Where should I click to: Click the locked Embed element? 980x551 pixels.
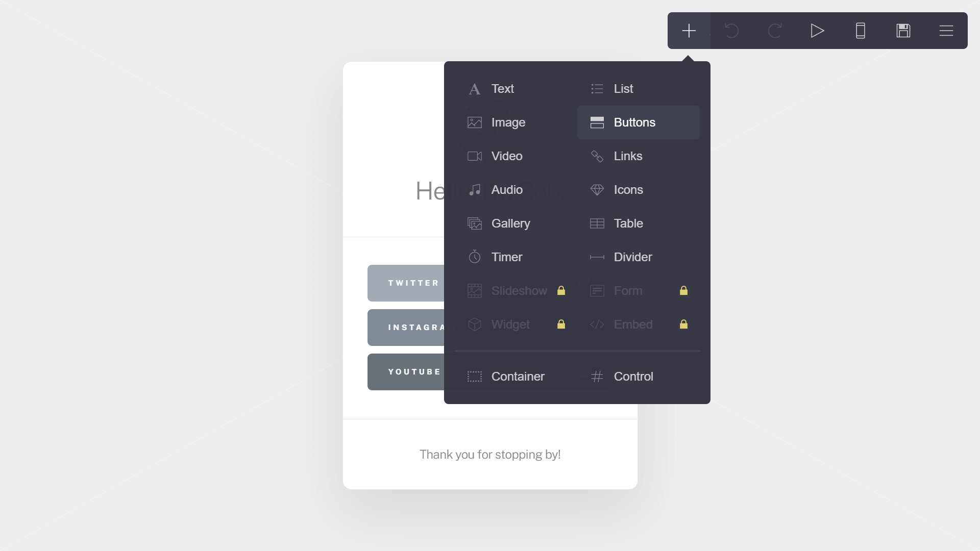pos(639,324)
